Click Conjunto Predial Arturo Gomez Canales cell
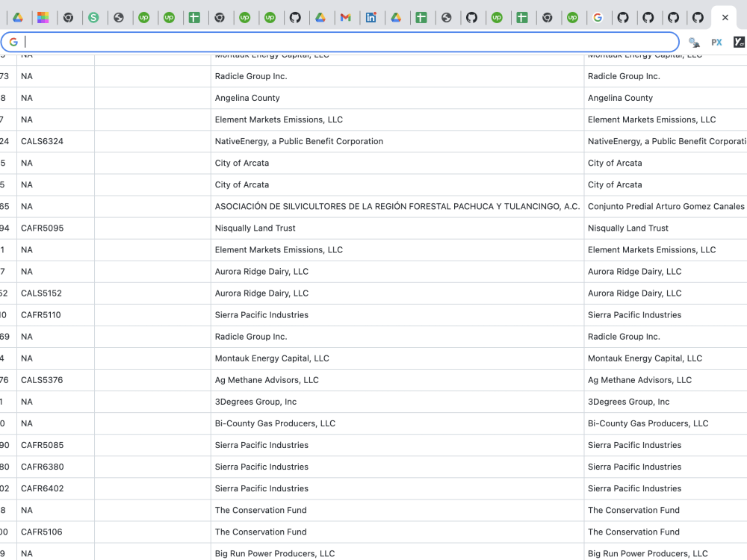 (666, 206)
